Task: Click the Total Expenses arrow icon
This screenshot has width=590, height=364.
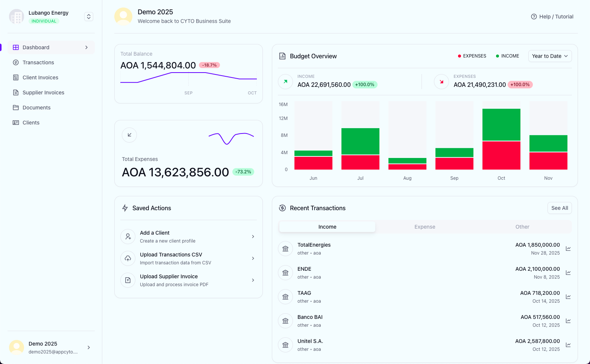Action: coord(129,135)
